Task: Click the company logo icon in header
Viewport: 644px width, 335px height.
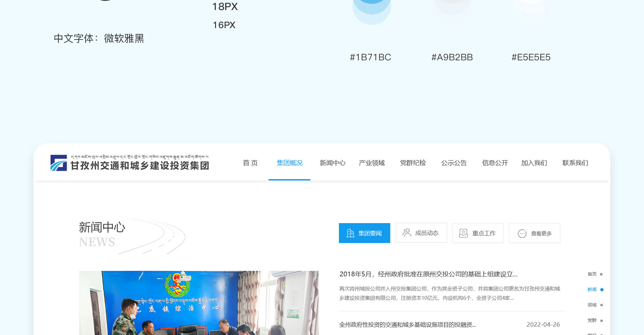Action: [59, 163]
